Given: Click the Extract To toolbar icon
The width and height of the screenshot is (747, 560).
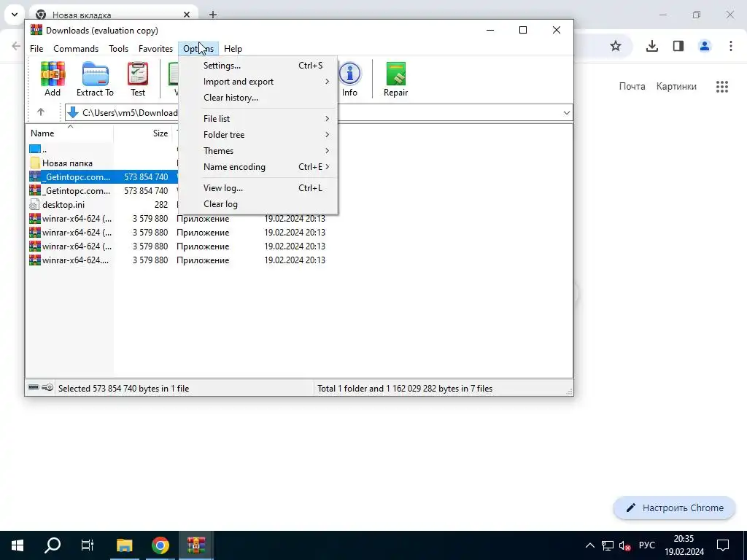Looking at the screenshot, I should 95,79.
